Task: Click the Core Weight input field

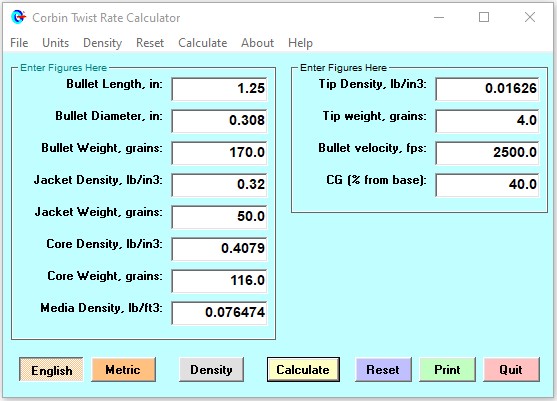Action: coord(219,281)
